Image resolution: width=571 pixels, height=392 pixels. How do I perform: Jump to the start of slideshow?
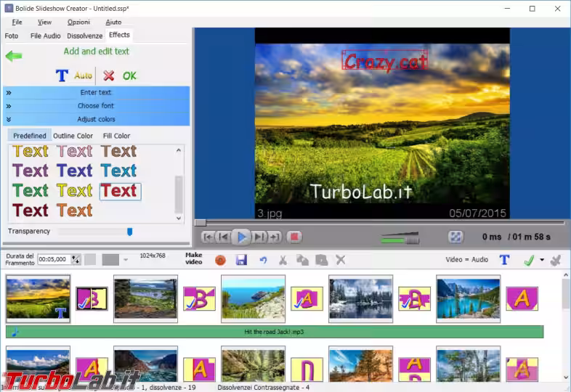[208, 237]
